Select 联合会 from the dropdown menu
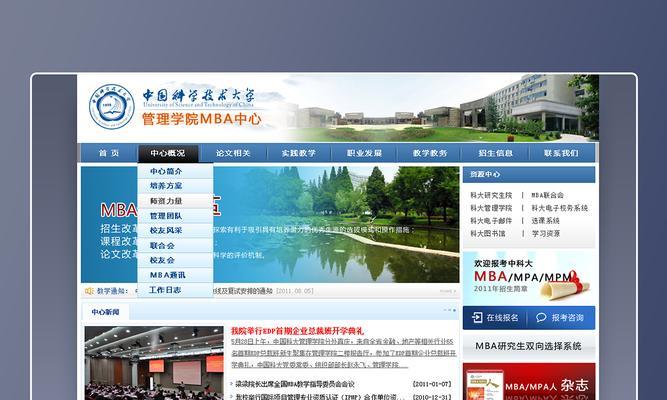Image resolution: width=667 pixels, height=400 pixels. (175, 246)
